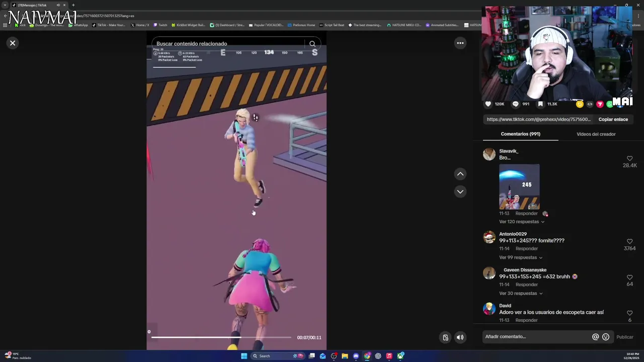Like Slavavik_ comment with its heart
Screen dimensions: 644x362
[629, 158]
